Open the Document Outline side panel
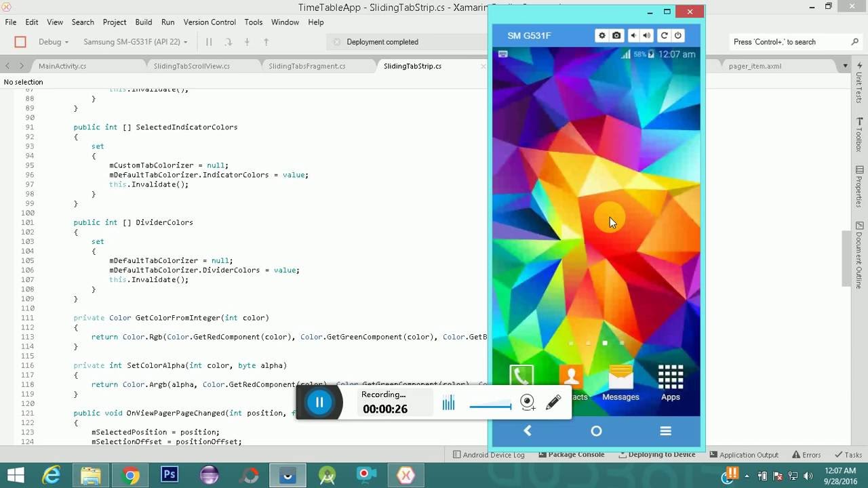This screenshot has width=868, height=488. point(859,255)
